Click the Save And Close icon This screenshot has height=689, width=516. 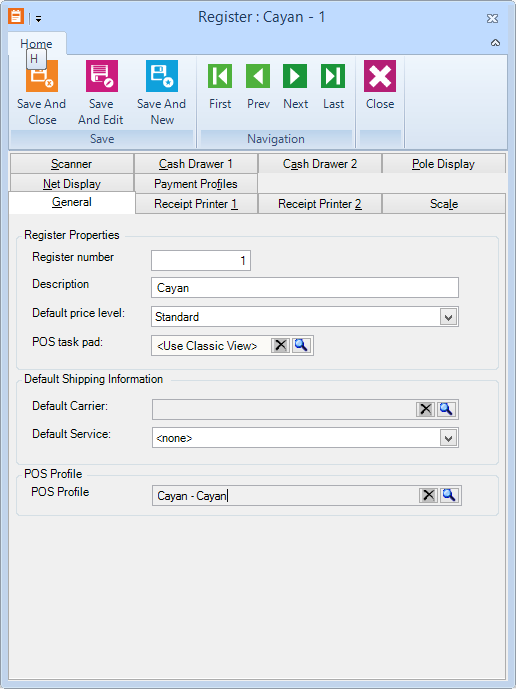pyautogui.click(x=42, y=76)
